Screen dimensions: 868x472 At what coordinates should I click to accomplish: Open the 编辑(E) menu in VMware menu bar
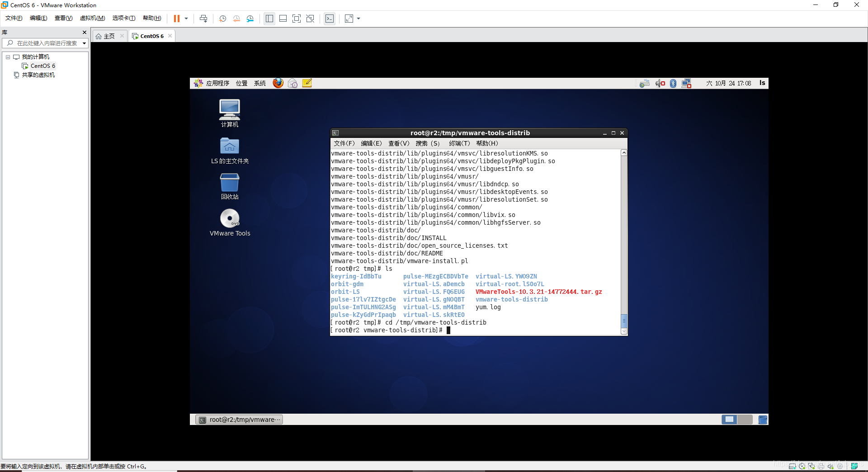coord(38,18)
